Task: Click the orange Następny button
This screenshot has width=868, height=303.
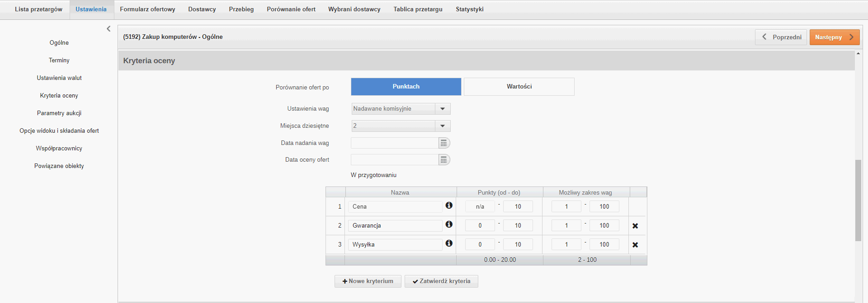Action: click(x=834, y=37)
